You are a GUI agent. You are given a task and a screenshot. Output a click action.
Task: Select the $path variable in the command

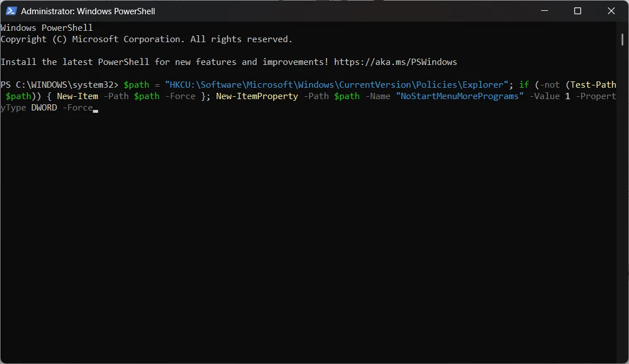tap(137, 84)
